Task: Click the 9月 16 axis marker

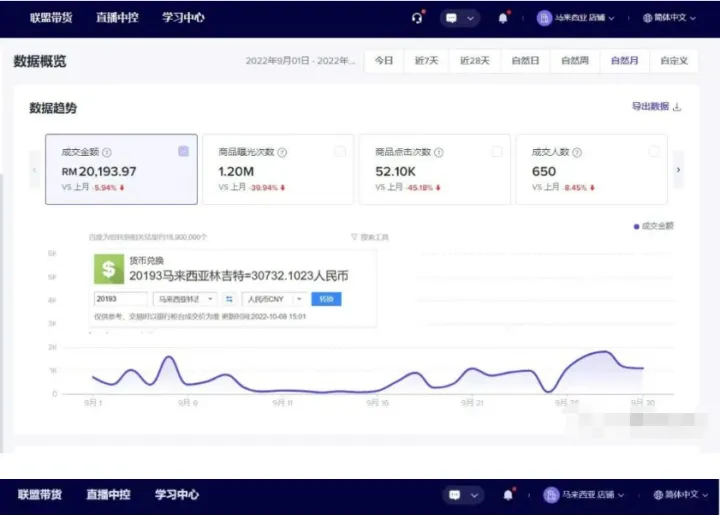Action: click(x=377, y=403)
